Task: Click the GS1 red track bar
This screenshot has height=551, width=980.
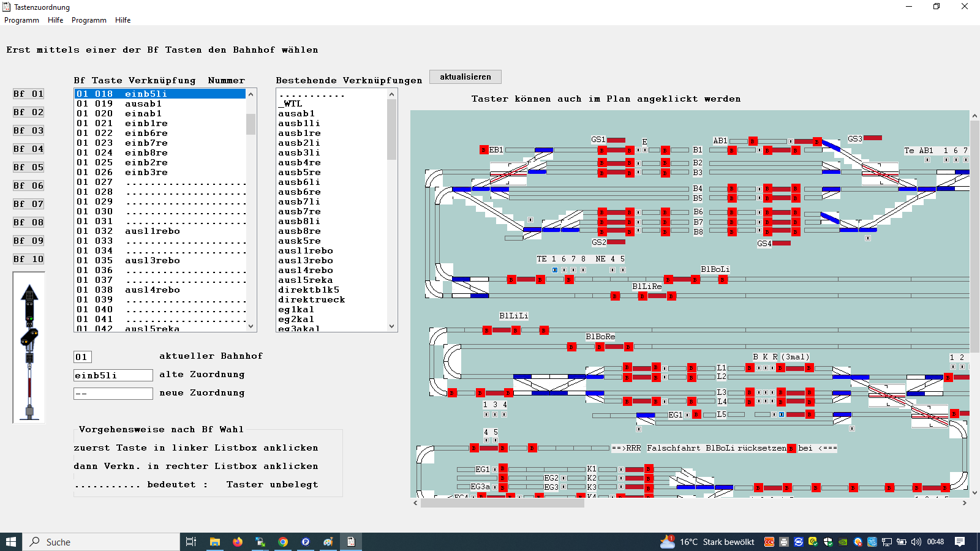Action: click(616, 140)
